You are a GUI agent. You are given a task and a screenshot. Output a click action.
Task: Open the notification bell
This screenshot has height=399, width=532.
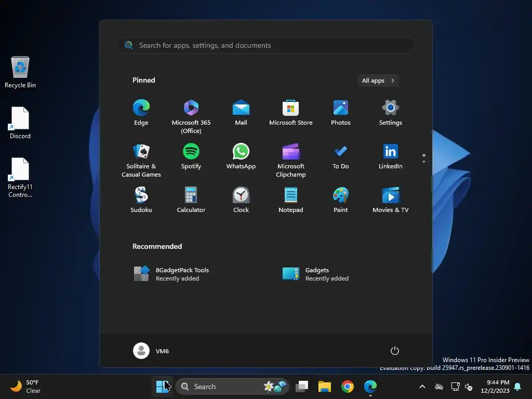click(517, 387)
